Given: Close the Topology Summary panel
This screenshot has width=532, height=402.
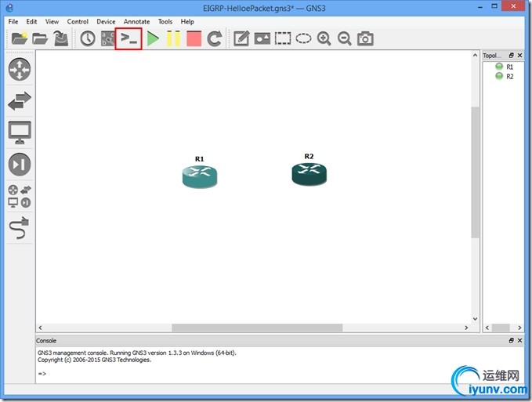Looking at the screenshot, I should 519,56.
